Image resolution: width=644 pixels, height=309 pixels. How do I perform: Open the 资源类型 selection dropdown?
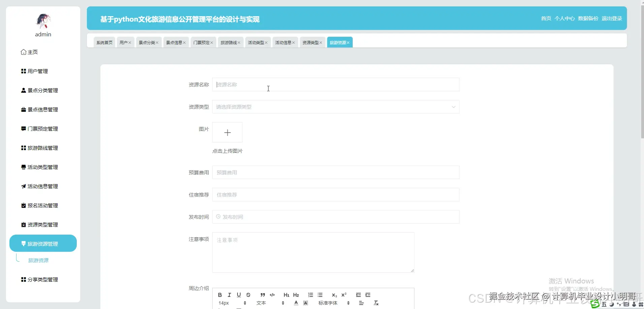(335, 107)
